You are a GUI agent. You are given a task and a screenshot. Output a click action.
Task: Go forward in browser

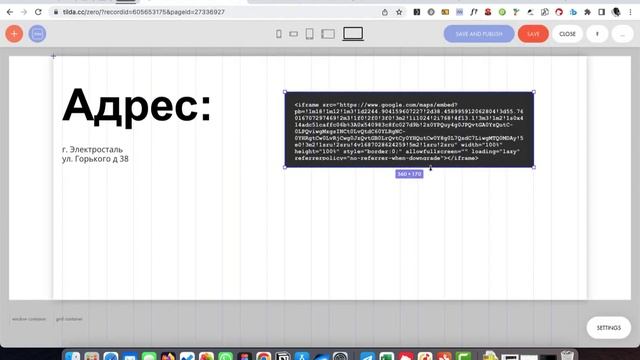pyautogui.click(x=24, y=12)
